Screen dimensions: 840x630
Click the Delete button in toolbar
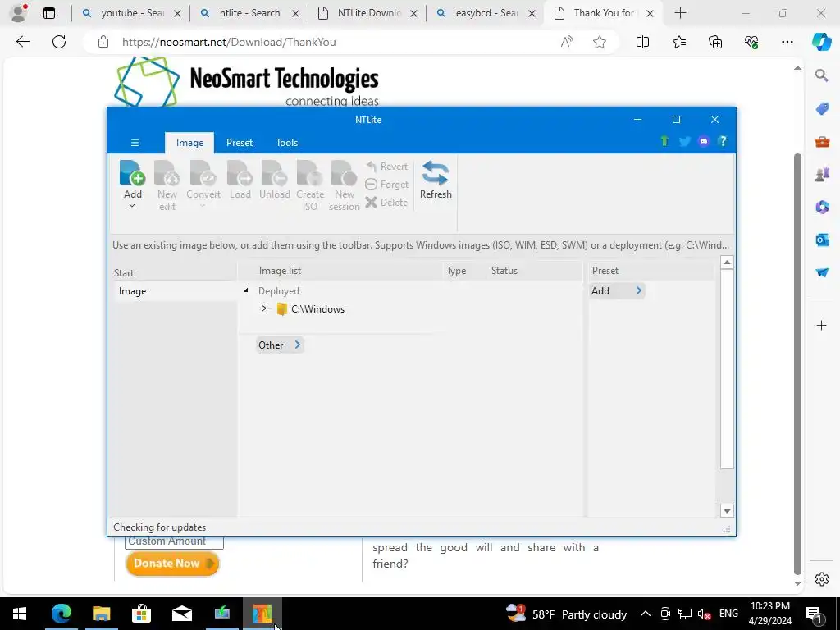(387, 203)
